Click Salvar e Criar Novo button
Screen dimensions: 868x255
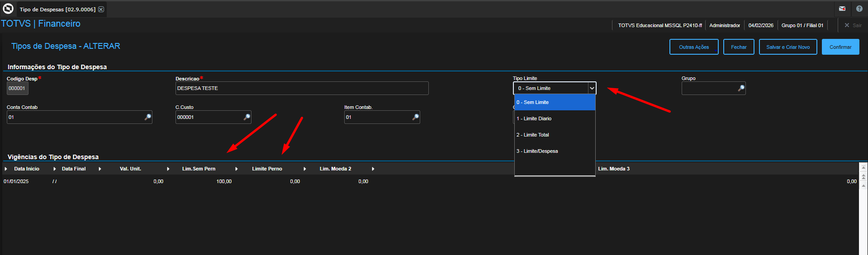pyautogui.click(x=788, y=47)
